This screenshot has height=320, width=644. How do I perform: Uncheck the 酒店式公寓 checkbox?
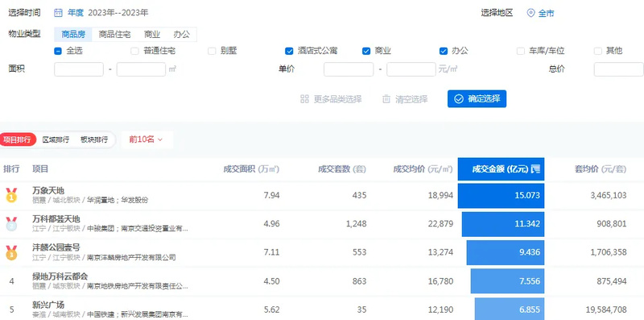pyautogui.click(x=289, y=51)
